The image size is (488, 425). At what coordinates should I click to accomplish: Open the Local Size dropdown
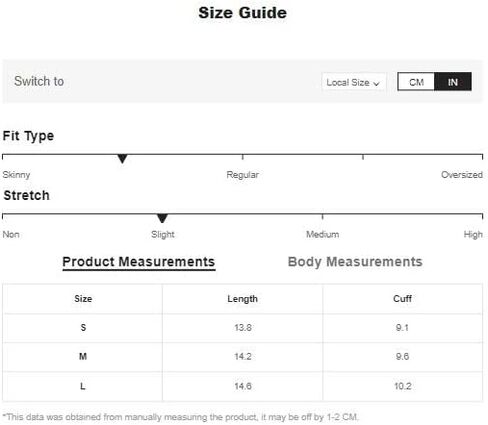(x=354, y=82)
